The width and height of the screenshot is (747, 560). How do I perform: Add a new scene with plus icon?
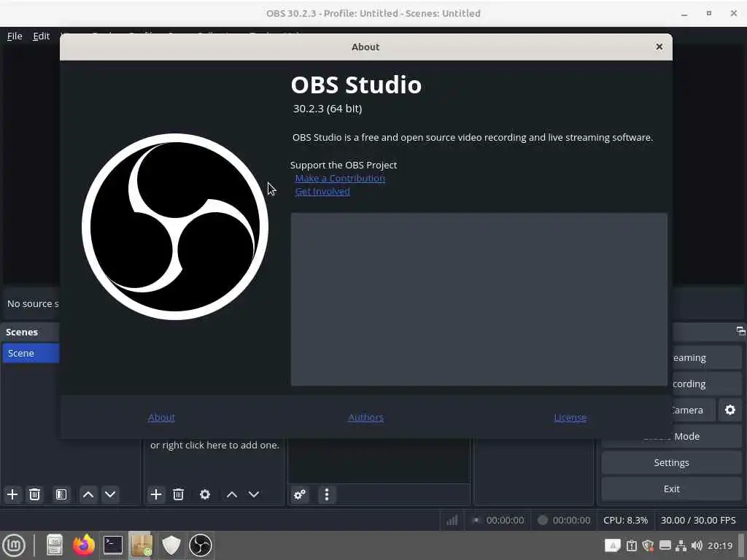[x=12, y=494]
